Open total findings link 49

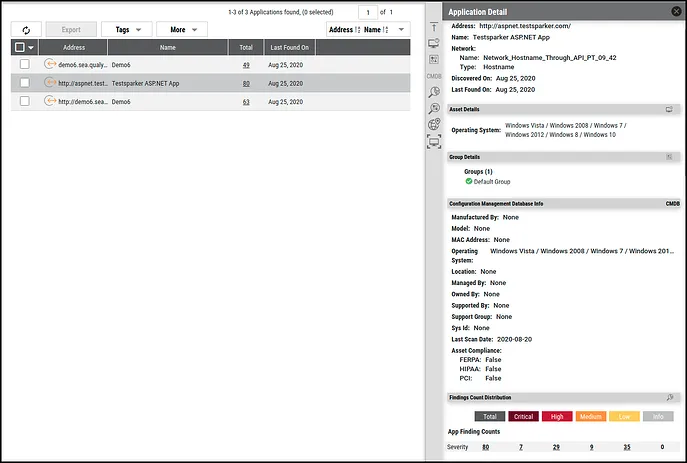click(x=246, y=65)
